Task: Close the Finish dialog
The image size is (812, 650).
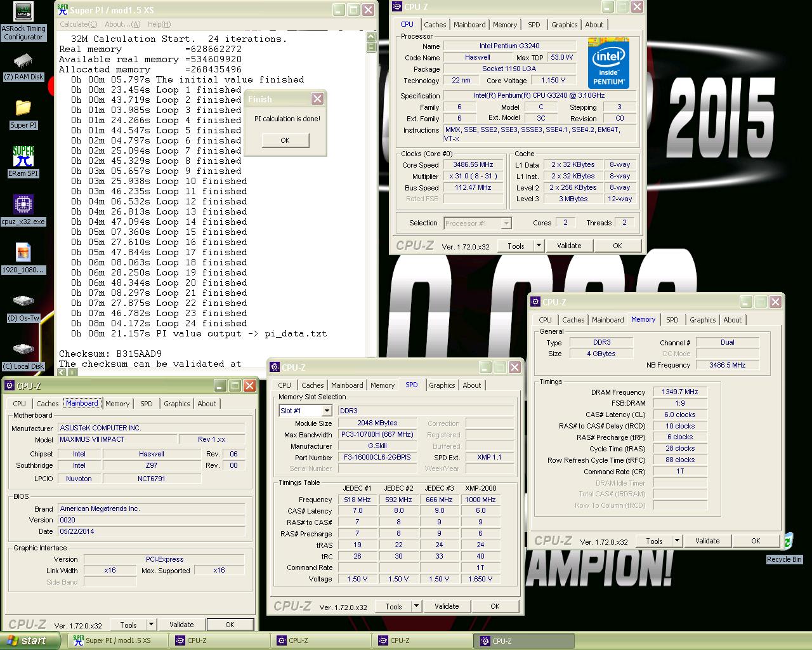Action: coord(317,99)
